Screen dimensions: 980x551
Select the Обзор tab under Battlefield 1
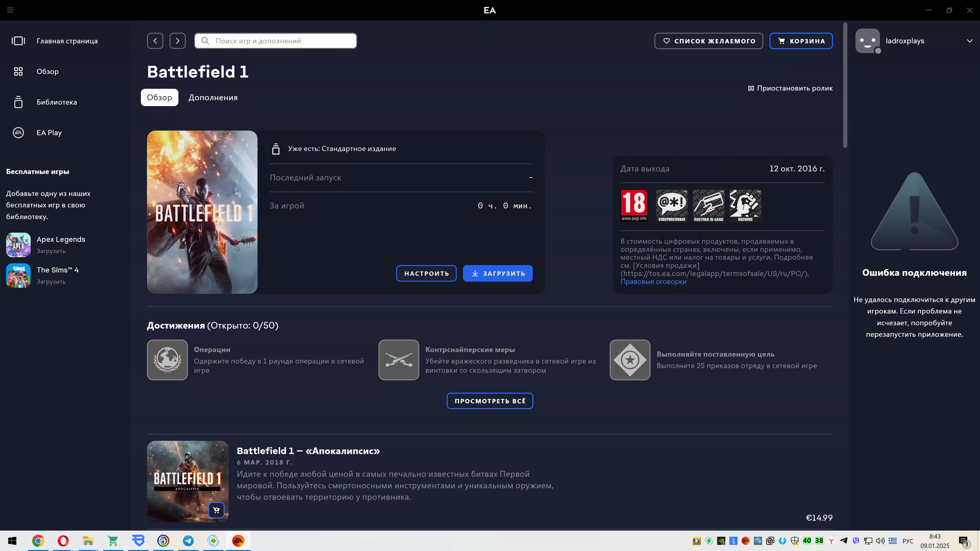pos(160,97)
